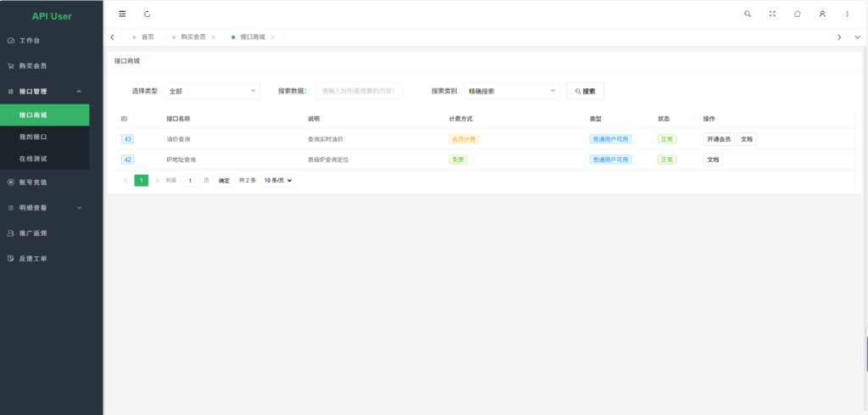Open 反馈工单 in the sidebar
This screenshot has width=868, height=415.
[52, 259]
